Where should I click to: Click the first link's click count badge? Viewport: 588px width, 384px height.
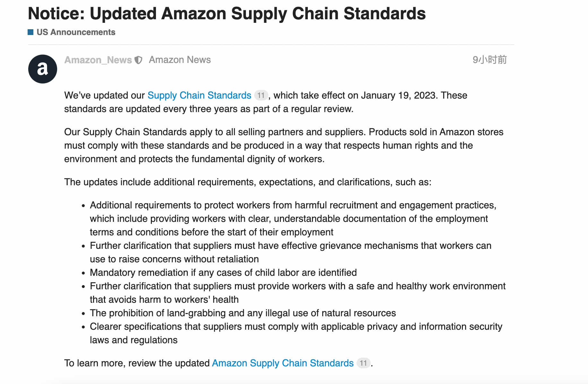click(261, 95)
